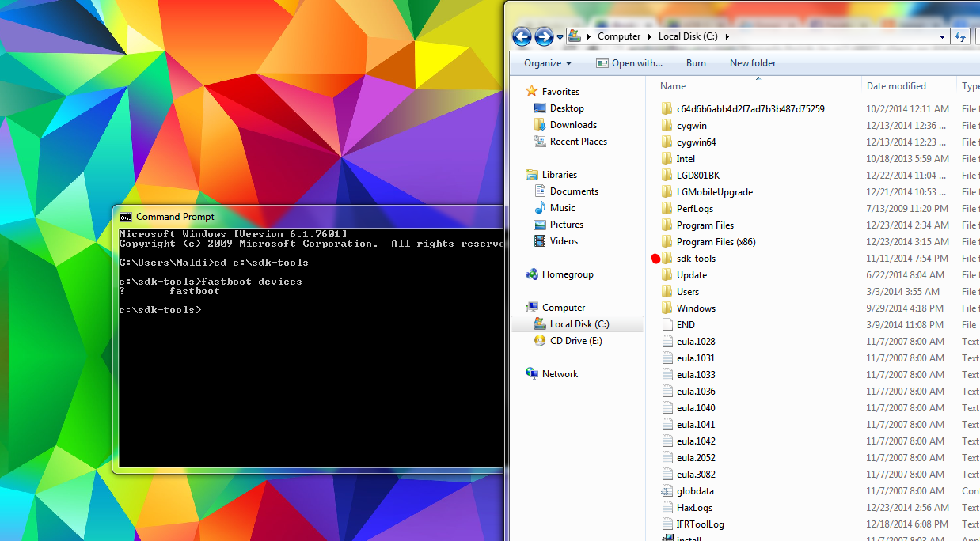
Task: Click Local Disk (C:) in the address breadcrumb
Action: pos(688,36)
